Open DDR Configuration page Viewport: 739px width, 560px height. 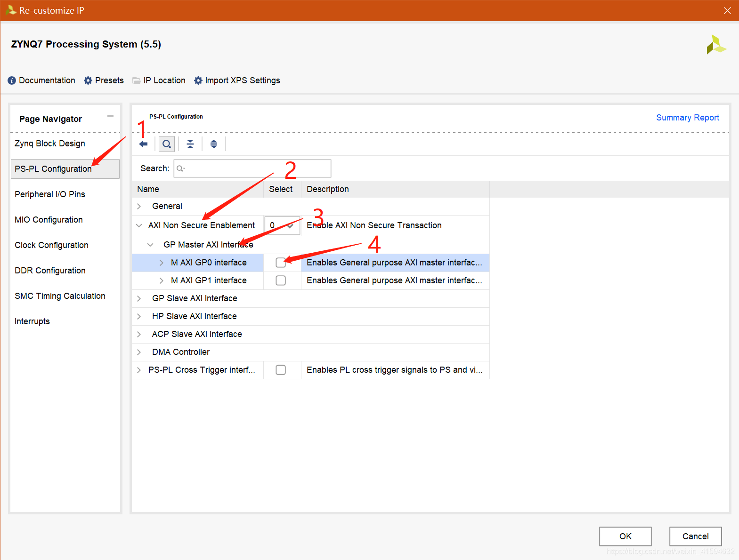pyautogui.click(x=50, y=271)
